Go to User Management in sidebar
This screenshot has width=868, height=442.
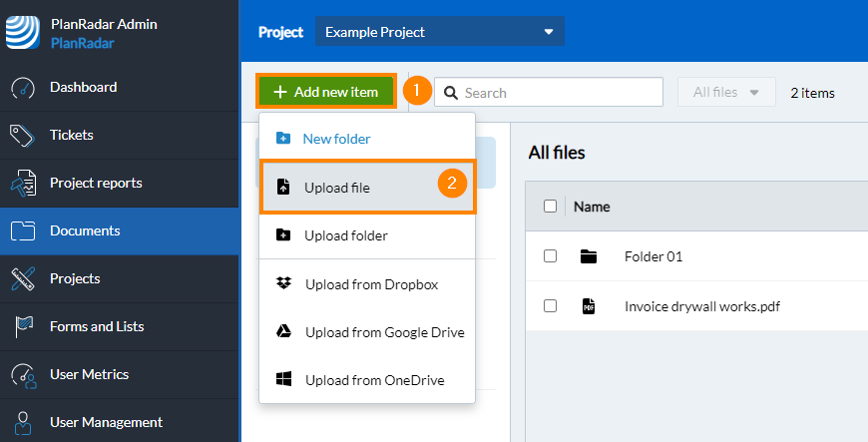(x=106, y=422)
